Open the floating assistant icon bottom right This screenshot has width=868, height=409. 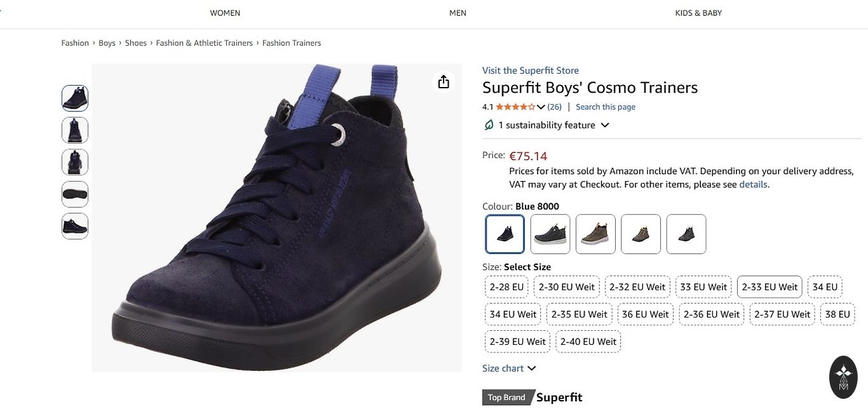coord(843,377)
